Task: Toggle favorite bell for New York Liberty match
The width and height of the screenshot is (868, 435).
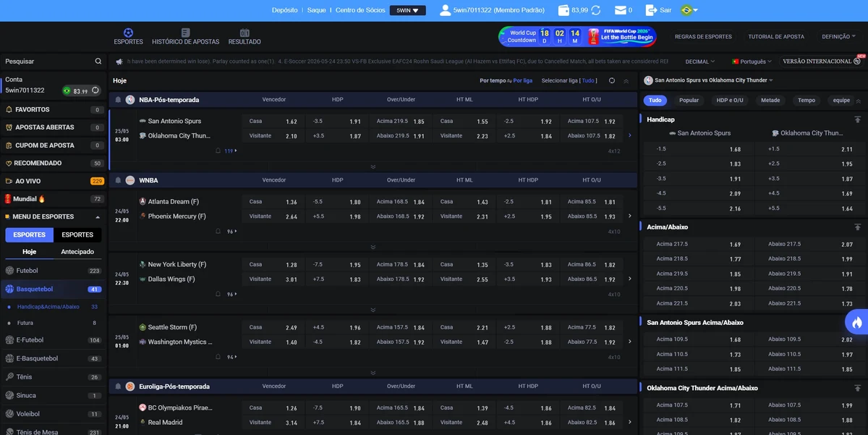Action: click(x=218, y=295)
